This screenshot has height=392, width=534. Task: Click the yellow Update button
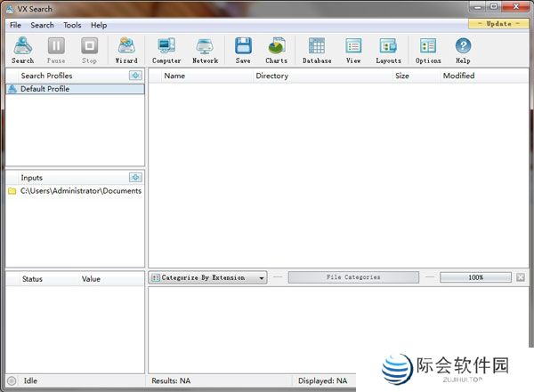(x=498, y=24)
